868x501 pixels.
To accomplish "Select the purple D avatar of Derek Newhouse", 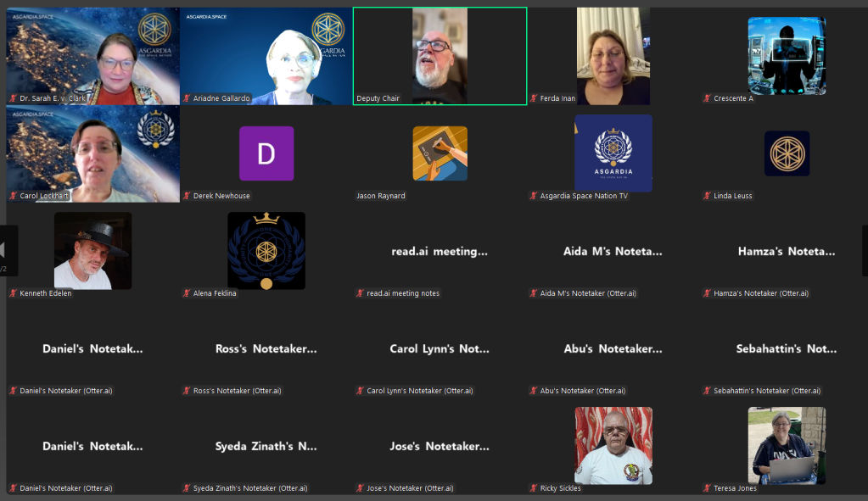I will [x=266, y=153].
